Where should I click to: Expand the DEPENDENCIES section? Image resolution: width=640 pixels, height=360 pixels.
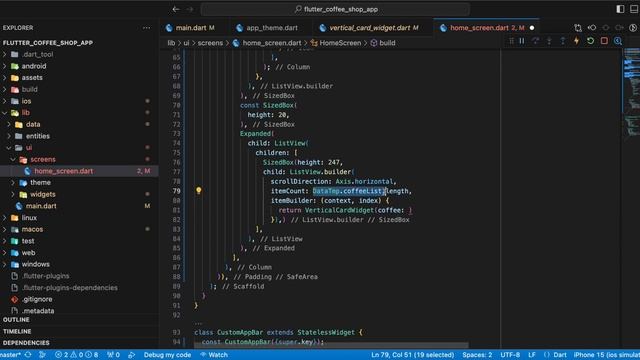[x=26, y=343]
